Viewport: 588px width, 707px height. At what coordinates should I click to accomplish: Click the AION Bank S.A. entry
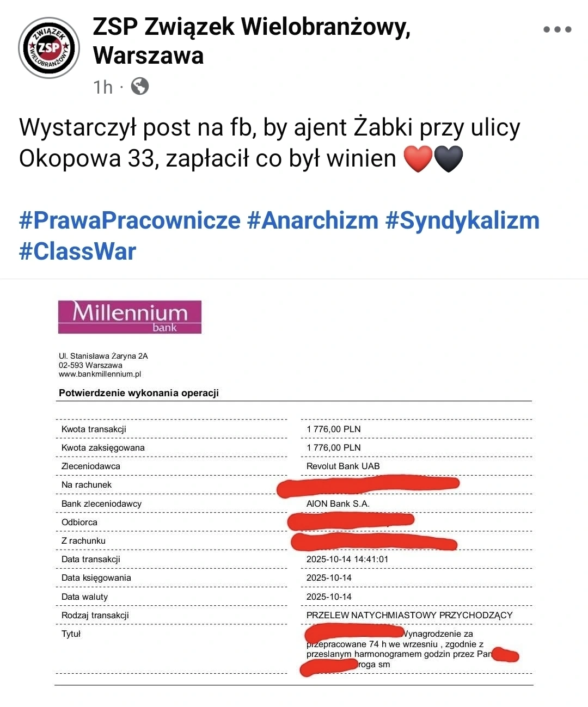(338, 503)
